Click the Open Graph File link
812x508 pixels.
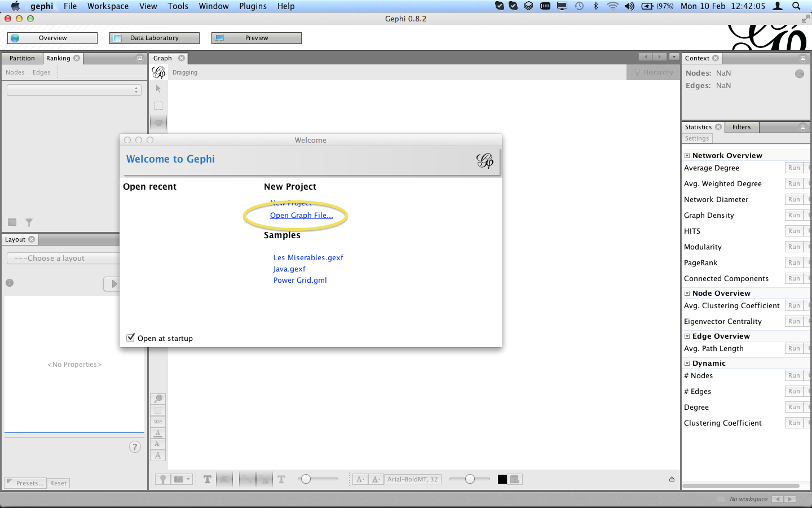[302, 215]
